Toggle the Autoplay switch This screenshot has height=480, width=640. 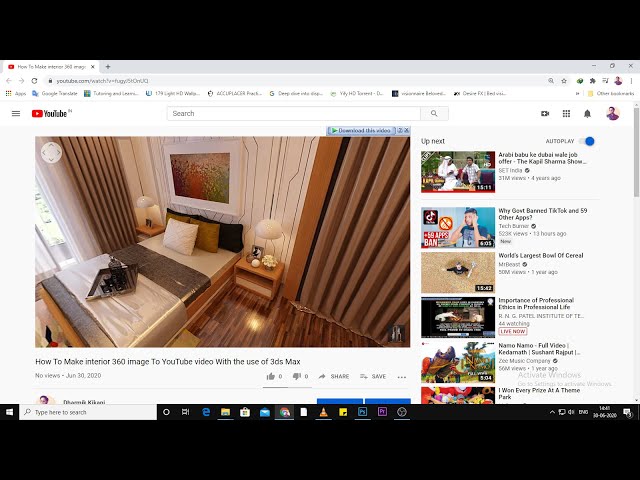[587, 141]
